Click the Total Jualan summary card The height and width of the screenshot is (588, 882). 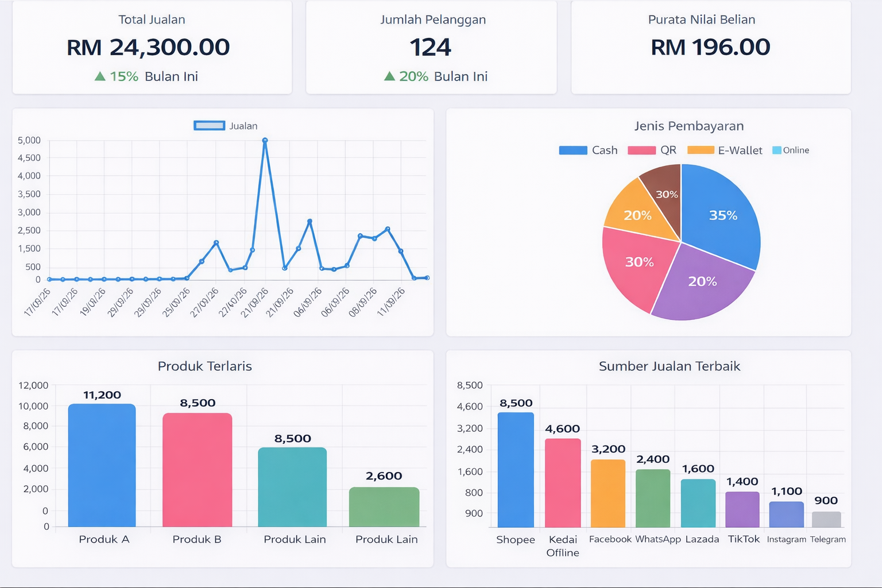coord(152,48)
